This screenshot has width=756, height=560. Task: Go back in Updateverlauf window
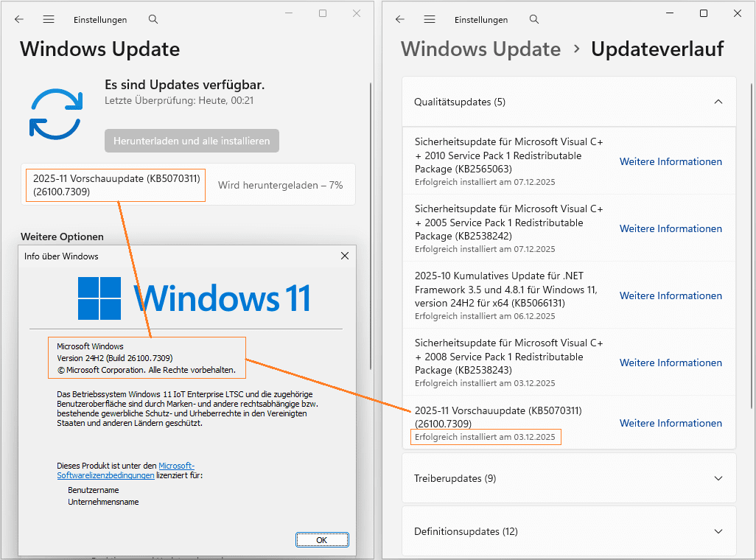[399, 19]
